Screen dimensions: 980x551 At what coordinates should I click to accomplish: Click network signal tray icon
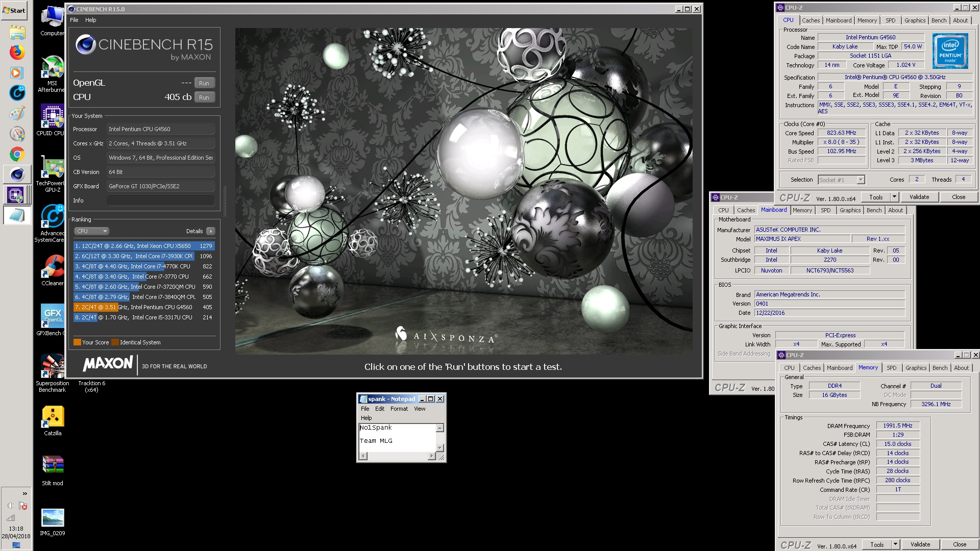[11, 517]
